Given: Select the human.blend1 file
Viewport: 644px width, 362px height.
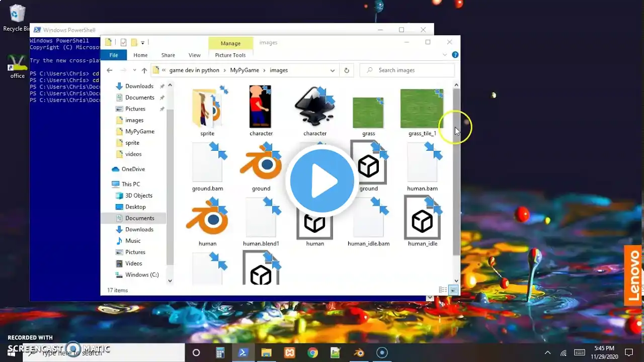Looking at the screenshot, I should [261, 222].
